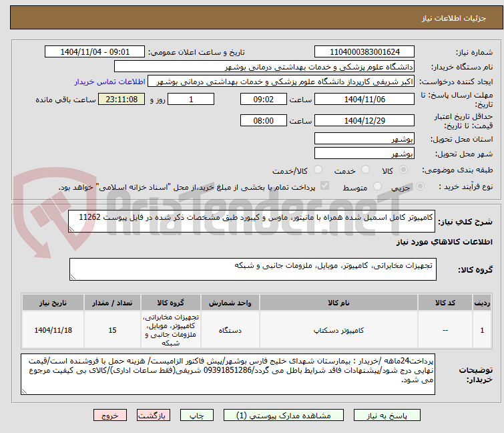Screen dimensions: 504x433
Task: Click the توضیحات خریدار text area
Action: [228, 374]
